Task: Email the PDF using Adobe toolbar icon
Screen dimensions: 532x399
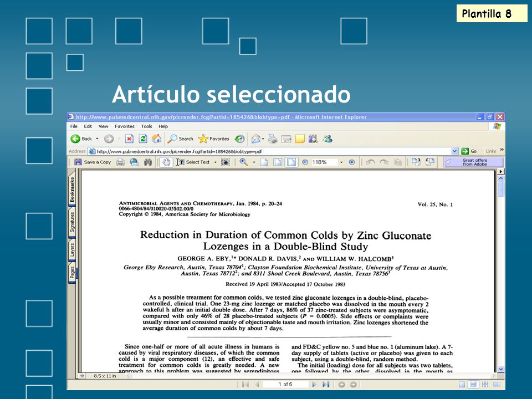Action: (134, 162)
